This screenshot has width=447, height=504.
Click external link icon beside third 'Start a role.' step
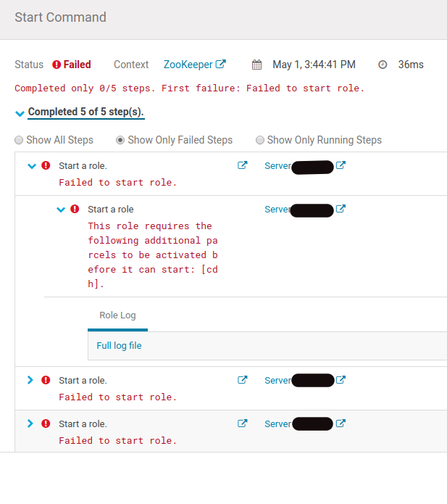[243, 380]
